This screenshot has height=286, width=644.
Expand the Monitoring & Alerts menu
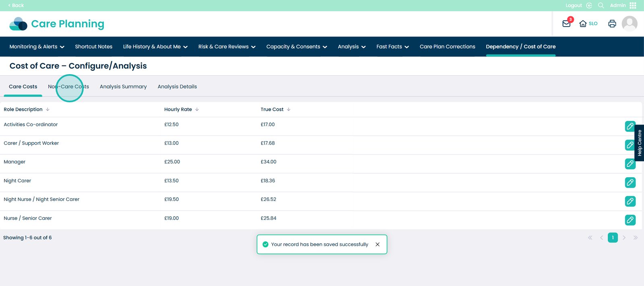click(37, 47)
